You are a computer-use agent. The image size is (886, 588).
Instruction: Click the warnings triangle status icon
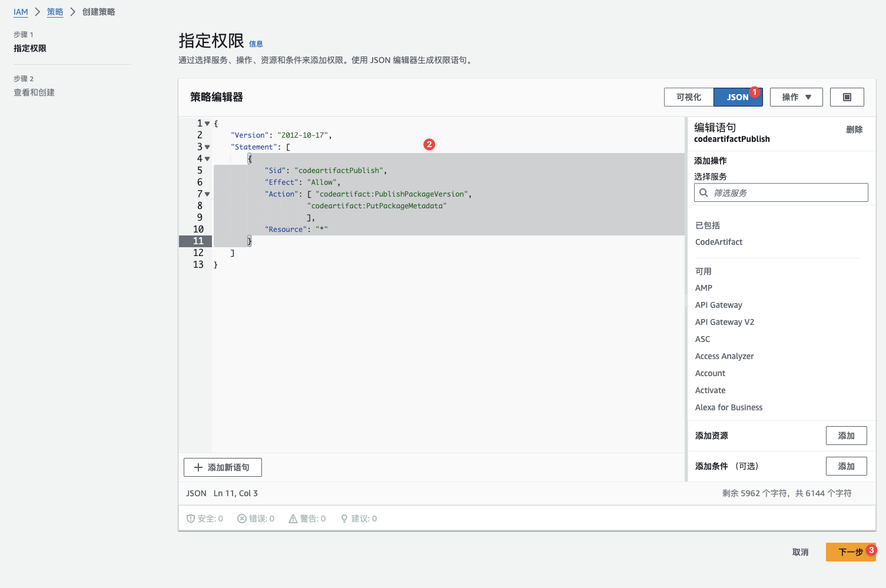[x=293, y=519]
